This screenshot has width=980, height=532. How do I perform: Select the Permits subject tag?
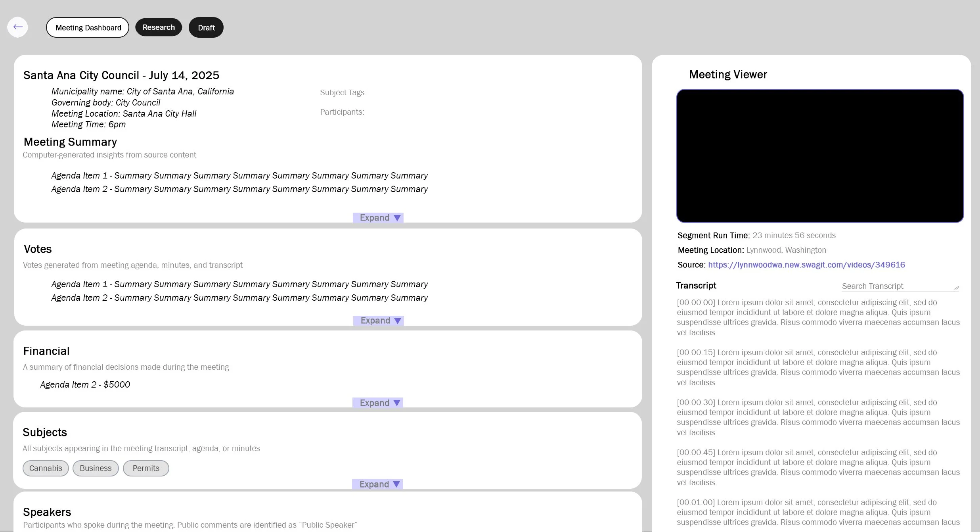tap(146, 468)
